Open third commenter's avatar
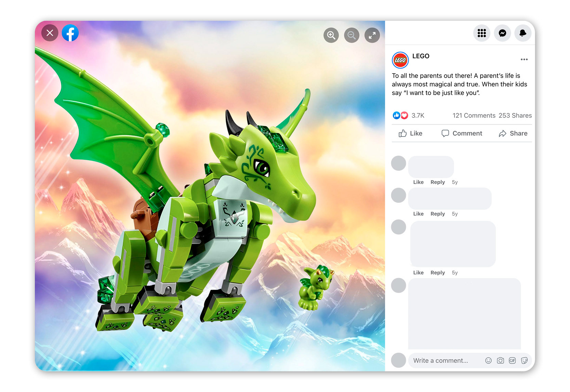The width and height of the screenshot is (570, 392). 398,227
